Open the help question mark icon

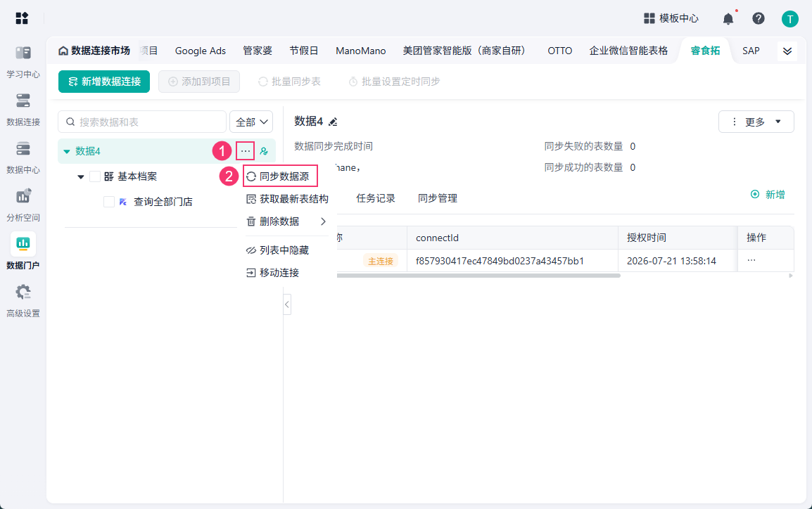pos(758,18)
